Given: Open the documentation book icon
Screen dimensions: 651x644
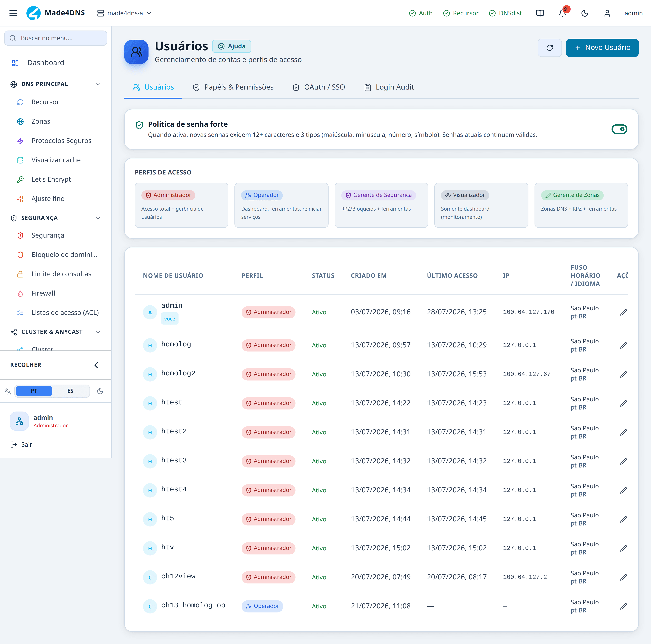Looking at the screenshot, I should click(x=540, y=13).
